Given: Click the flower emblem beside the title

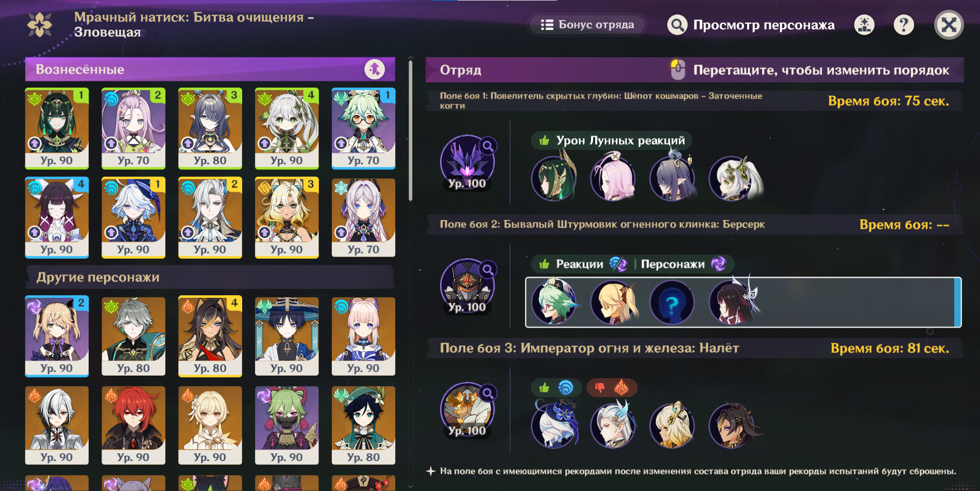Looking at the screenshot, I should pyautogui.click(x=40, y=25).
